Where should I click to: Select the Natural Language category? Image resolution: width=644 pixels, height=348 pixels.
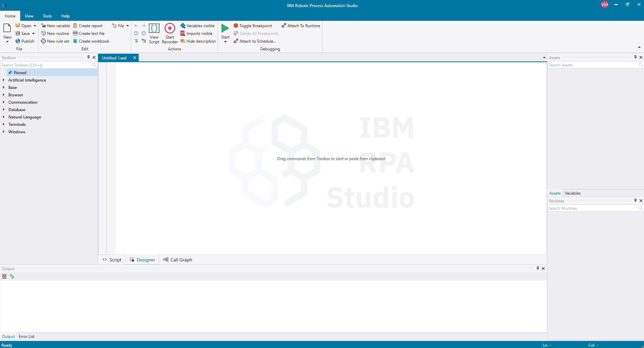[x=25, y=117]
